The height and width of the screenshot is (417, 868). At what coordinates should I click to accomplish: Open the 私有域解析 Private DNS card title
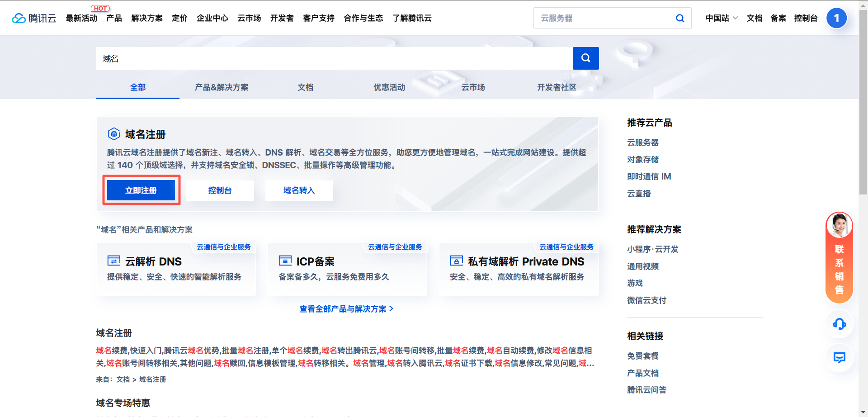click(x=526, y=261)
